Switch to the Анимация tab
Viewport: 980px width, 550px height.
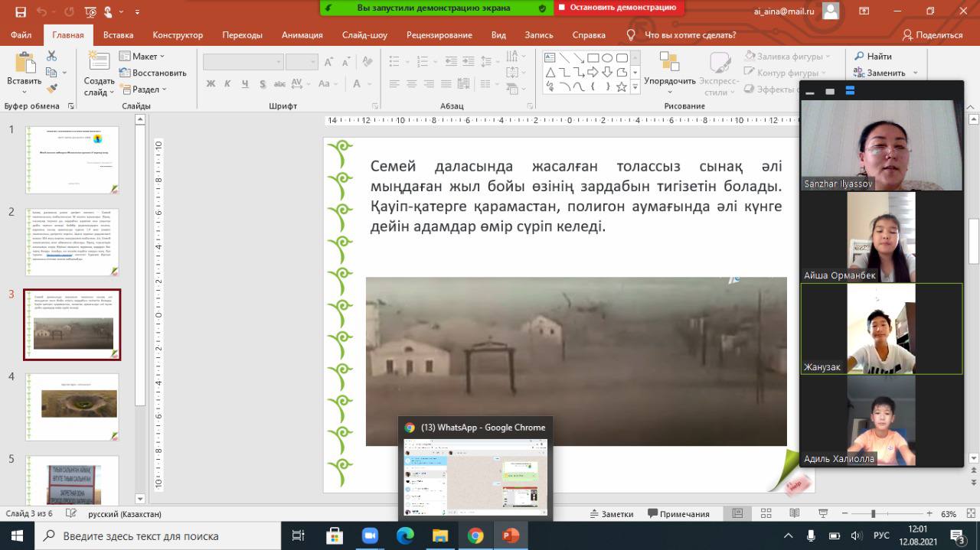(302, 35)
